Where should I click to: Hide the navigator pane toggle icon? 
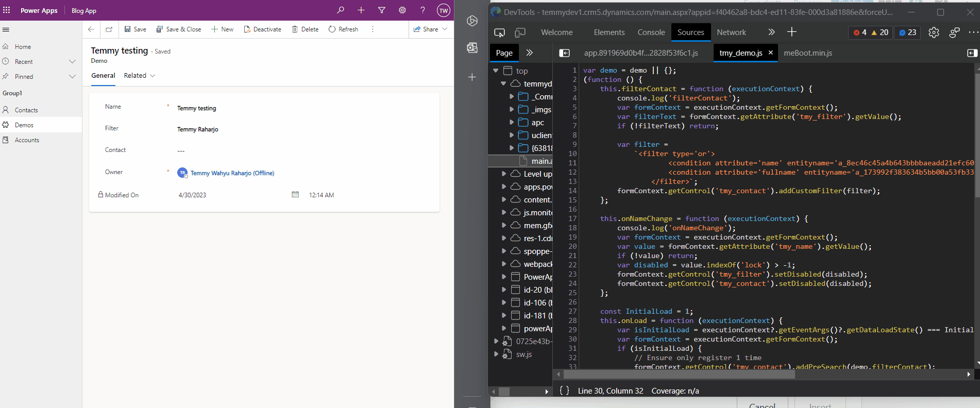[565, 53]
